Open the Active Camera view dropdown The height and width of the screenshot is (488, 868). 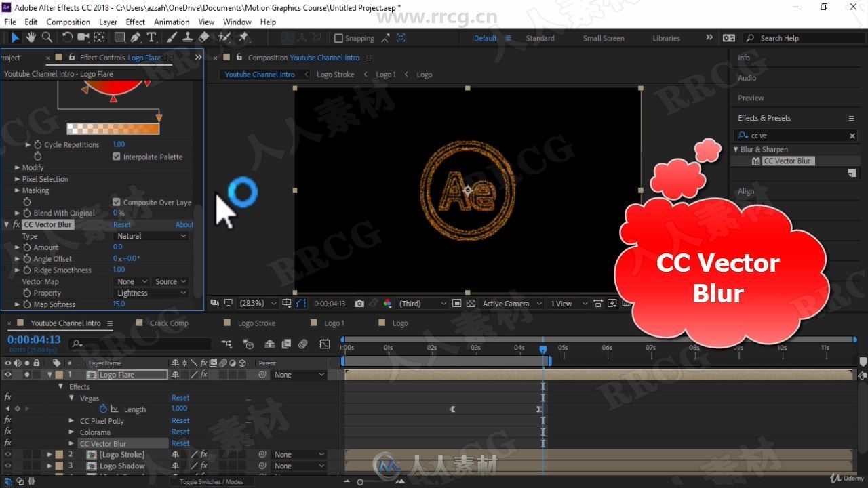[512, 304]
